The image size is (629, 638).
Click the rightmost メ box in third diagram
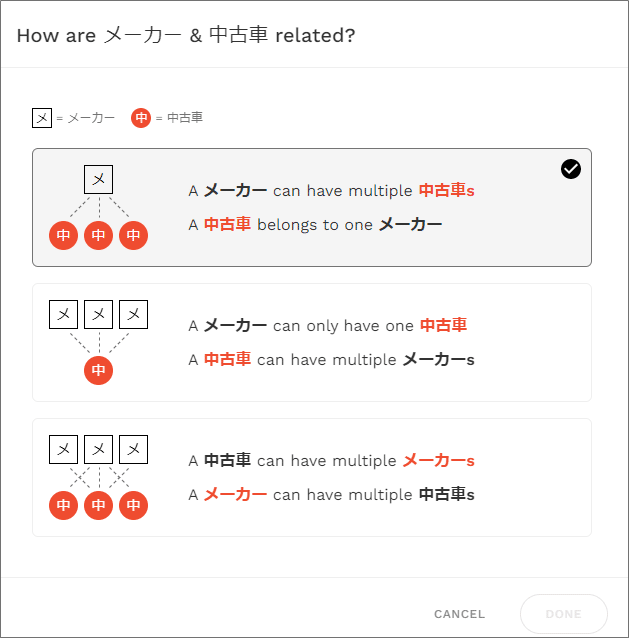[x=133, y=450]
